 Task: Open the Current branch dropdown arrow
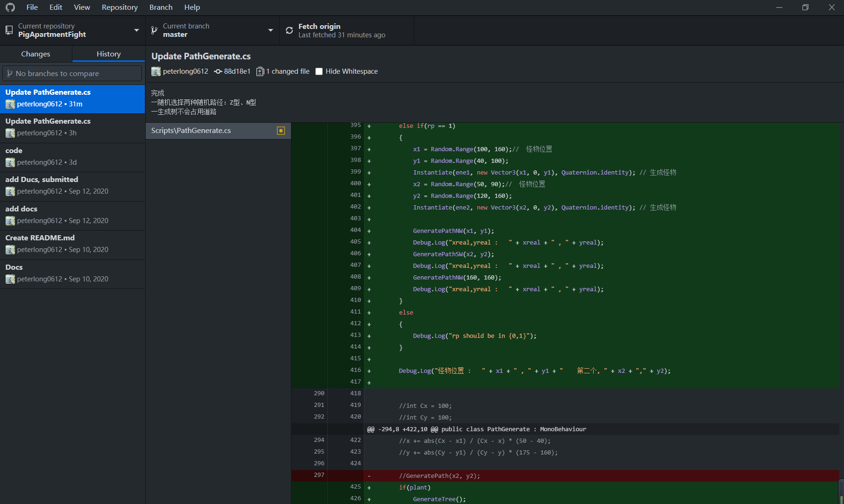coord(270,30)
